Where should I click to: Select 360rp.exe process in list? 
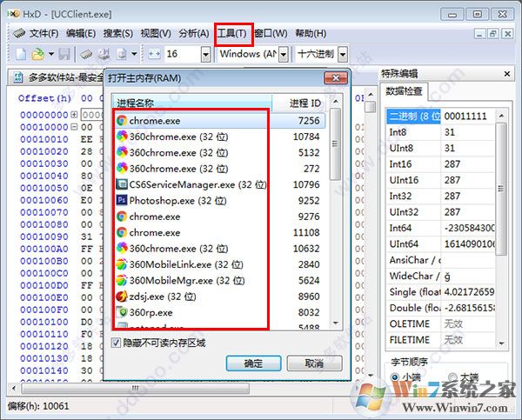click(x=218, y=312)
